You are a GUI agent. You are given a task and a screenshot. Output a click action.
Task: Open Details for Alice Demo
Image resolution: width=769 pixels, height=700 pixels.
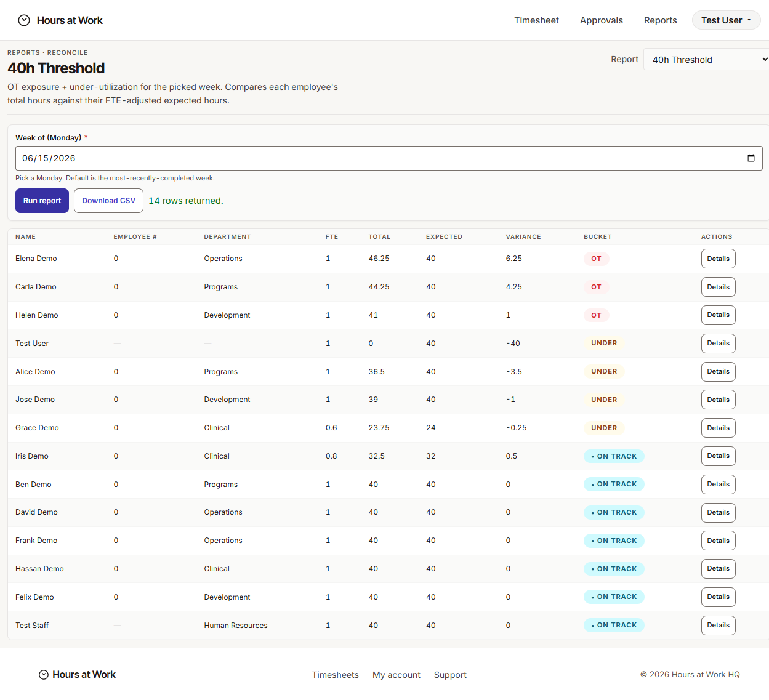(x=718, y=372)
